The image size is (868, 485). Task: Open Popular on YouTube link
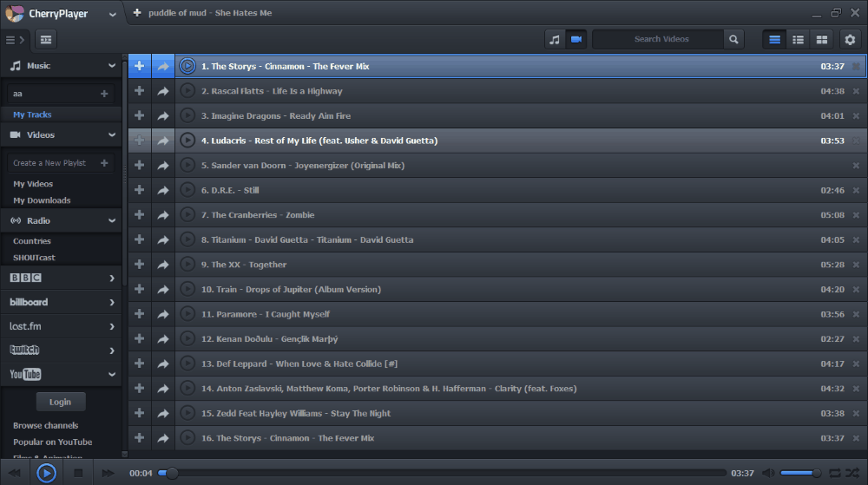(x=53, y=442)
